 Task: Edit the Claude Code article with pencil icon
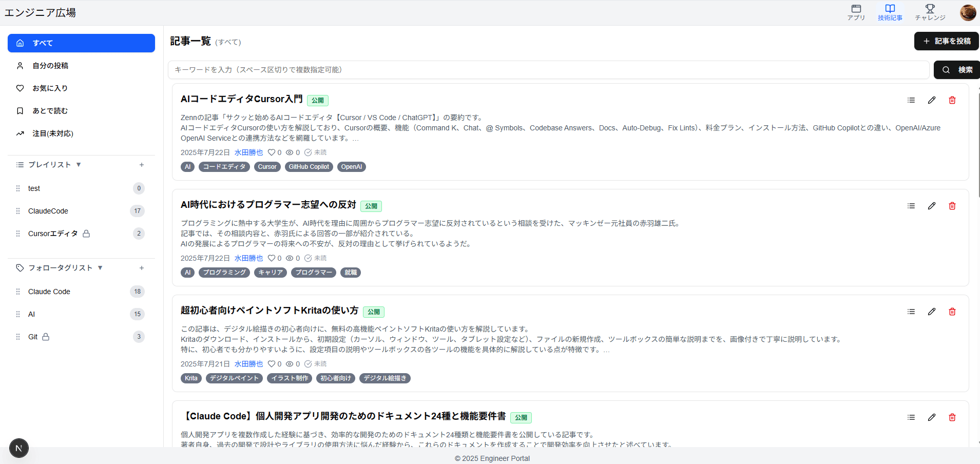point(932,417)
